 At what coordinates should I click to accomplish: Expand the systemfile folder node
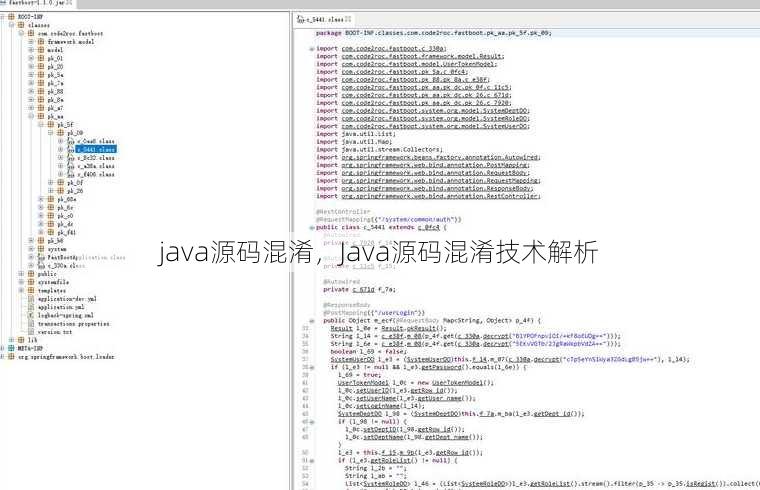point(21,282)
